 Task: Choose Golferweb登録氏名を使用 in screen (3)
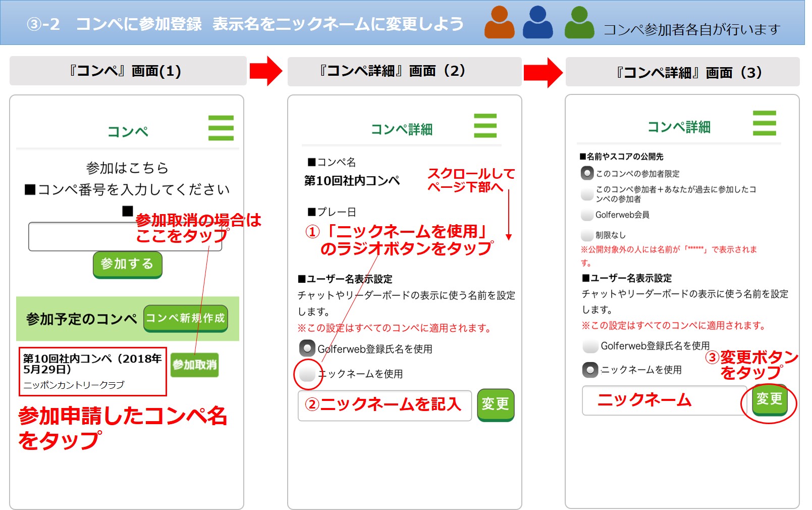pos(590,346)
